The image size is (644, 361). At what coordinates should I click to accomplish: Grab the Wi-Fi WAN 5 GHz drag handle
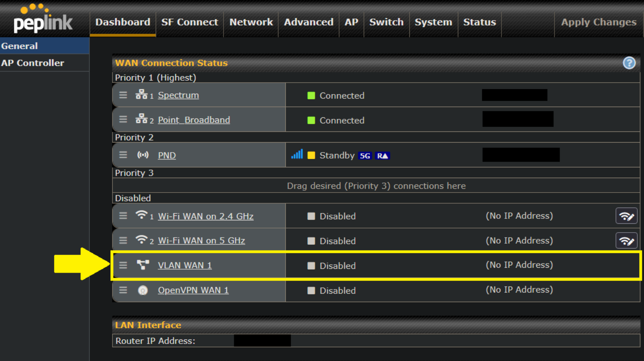point(123,240)
